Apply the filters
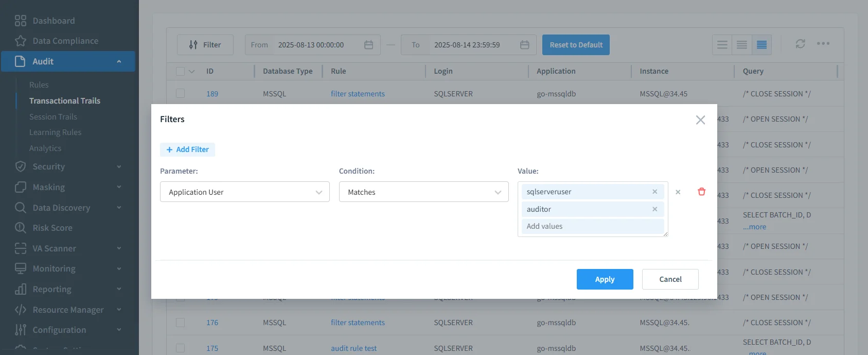This screenshot has width=868, height=355. pyautogui.click(x=605, y=279)
